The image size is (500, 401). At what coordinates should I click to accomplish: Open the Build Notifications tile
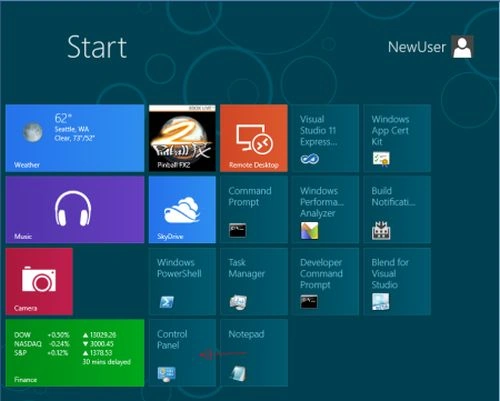coord(397,210)
